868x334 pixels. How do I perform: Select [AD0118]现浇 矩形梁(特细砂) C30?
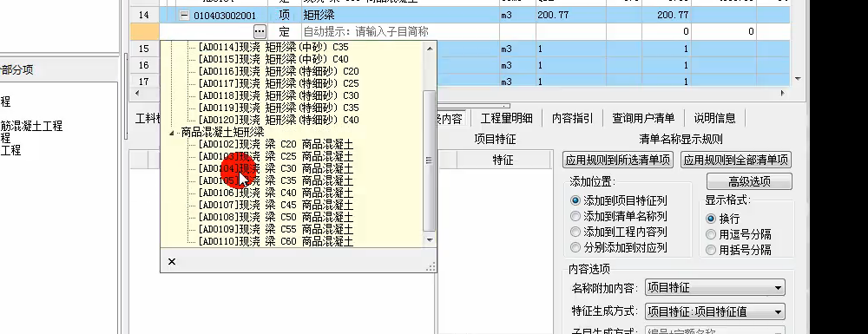(x=279, y=95)
